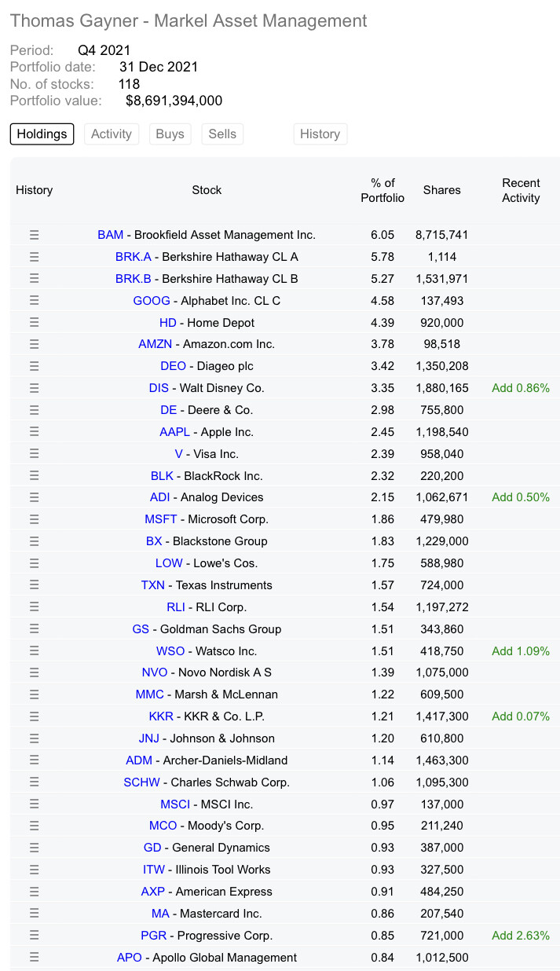560x971 pixels.
Task: Sort by Recent Activity column header
Action: click(521, 190)
